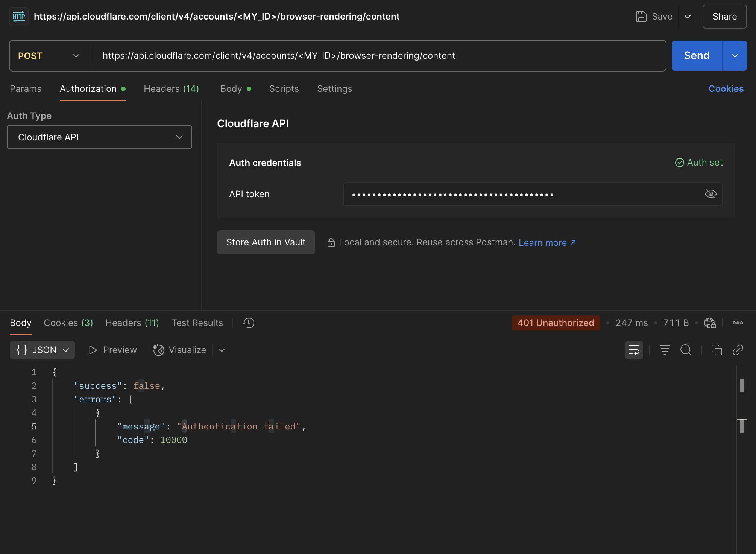756x554 pixels.
Task: Open the response filter icon
Action: 665,350
